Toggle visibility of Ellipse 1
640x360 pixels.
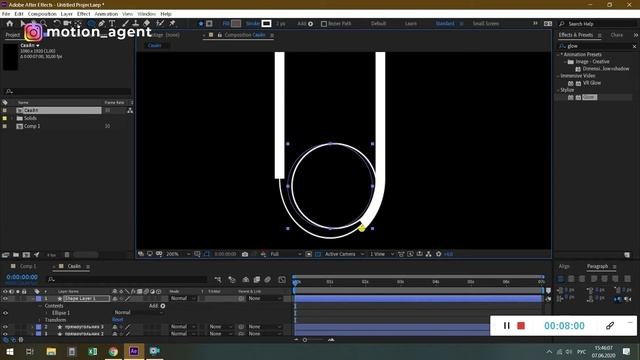5,313
